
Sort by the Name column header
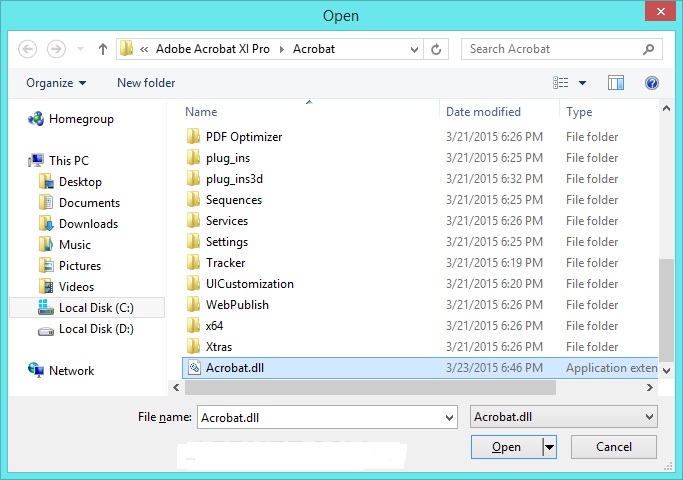point(311,112)
